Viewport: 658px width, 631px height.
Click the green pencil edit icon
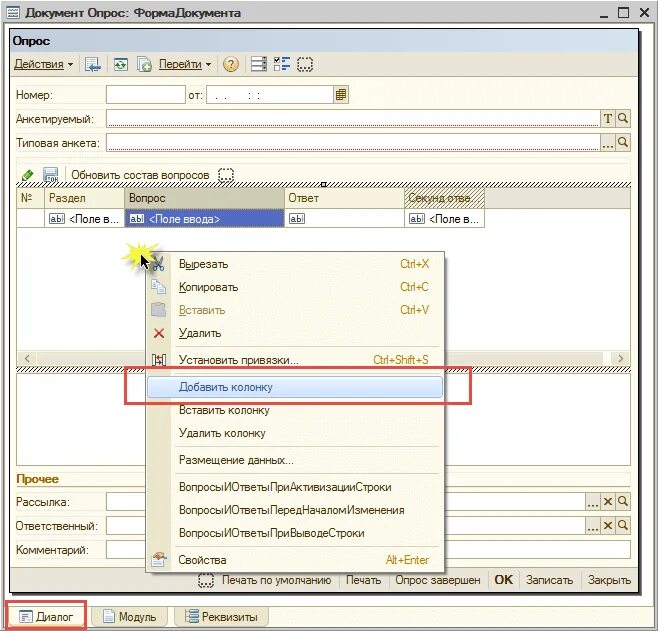[27, 175]
